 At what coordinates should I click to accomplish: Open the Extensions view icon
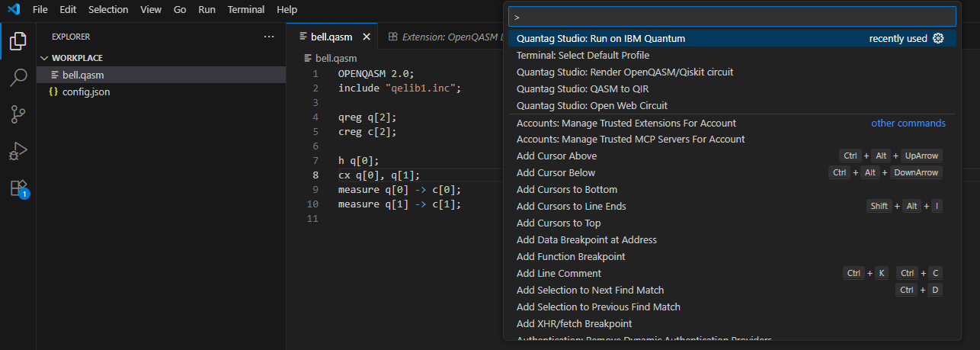click(18, 188)
